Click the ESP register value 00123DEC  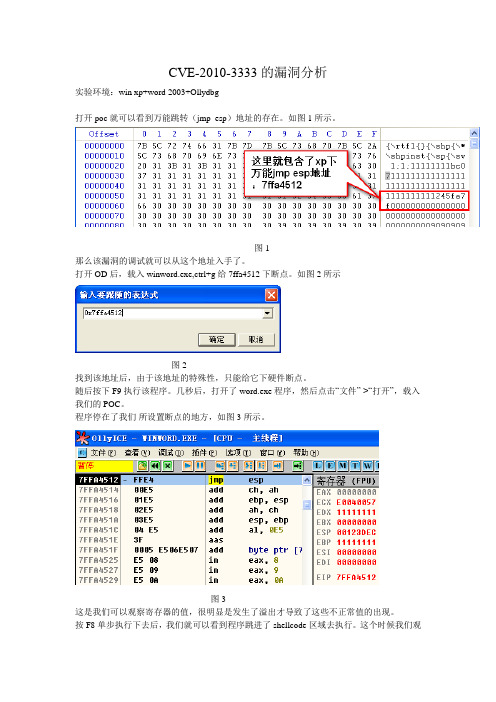coord(356,532)
